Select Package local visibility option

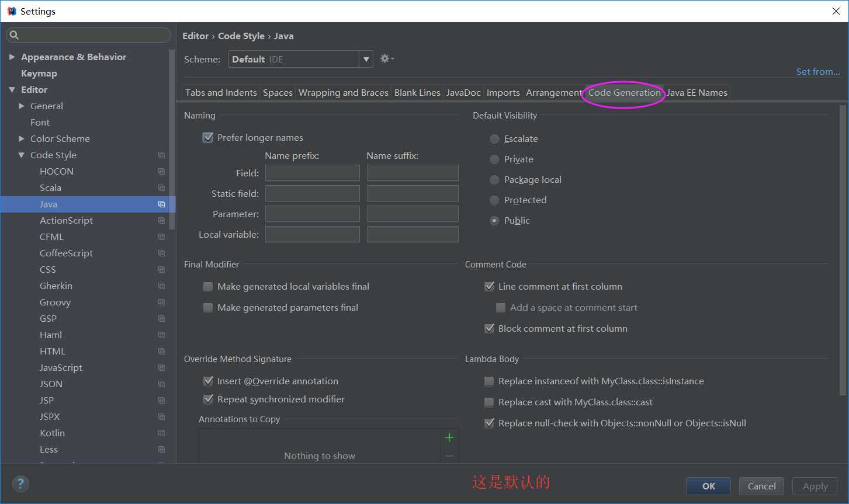pos(494,179)
